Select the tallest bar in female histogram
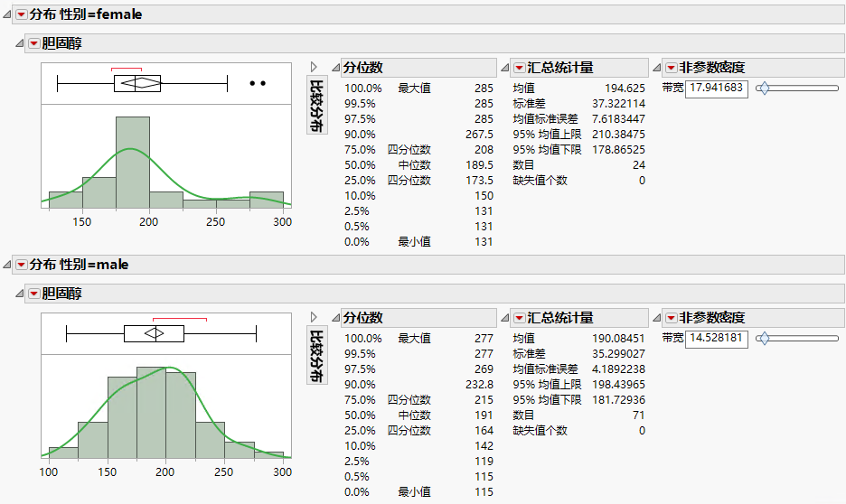 click(133, 163)
